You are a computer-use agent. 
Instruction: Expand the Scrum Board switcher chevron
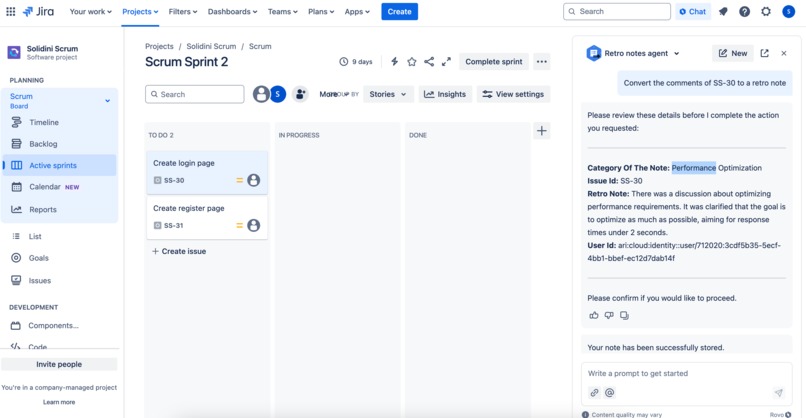pyautogui.click(x=107, y=101)
